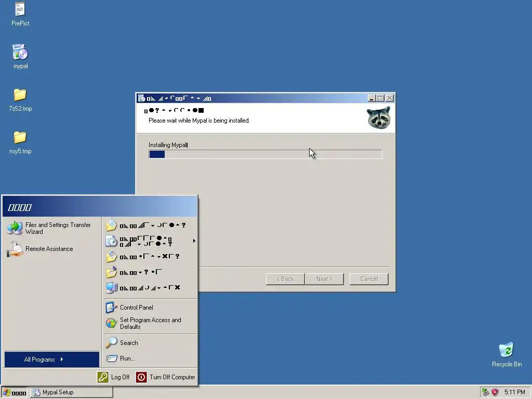
Task: Open the third folder entry in Start menu right column
Action: tap(150, 257)
